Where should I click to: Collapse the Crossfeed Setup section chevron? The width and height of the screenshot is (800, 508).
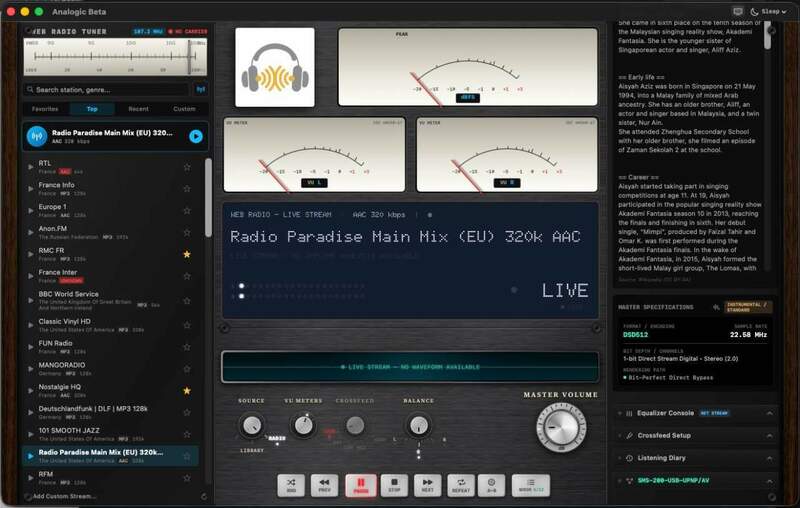pyautogui.click(x=769, y=436)
